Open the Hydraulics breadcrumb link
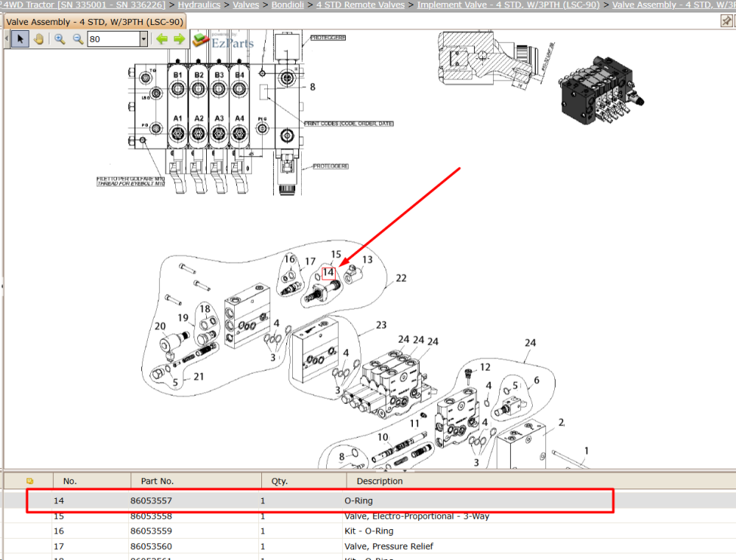The height and width of the screenshot is (560, 736). (199, 4)
